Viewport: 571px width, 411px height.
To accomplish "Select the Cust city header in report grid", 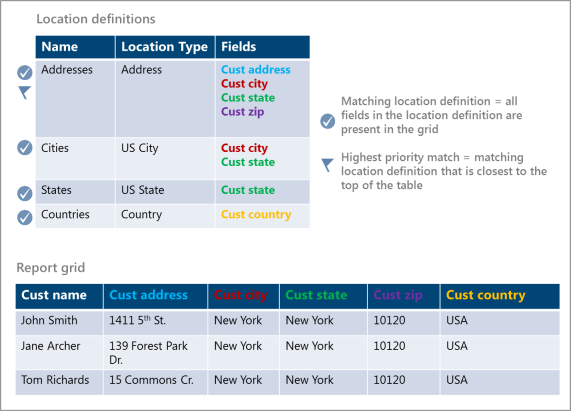I will click(243, 296).
